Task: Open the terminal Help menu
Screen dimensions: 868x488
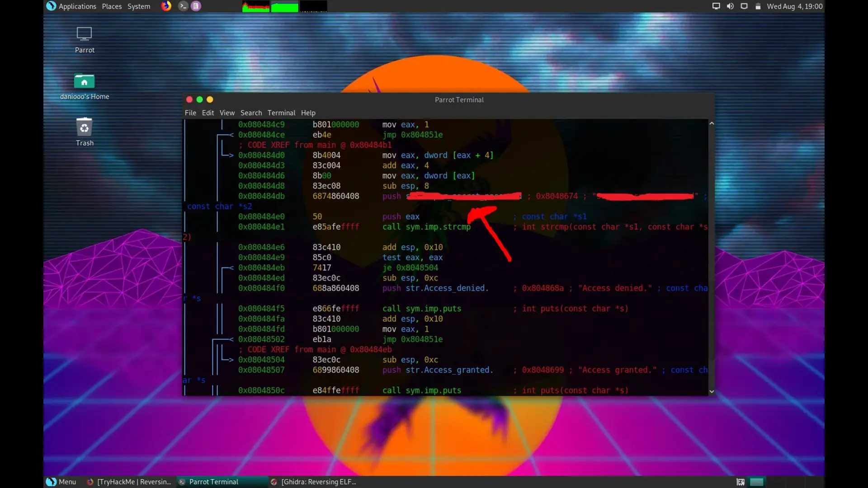Action: pyautogui.click(x=308, y=113)
